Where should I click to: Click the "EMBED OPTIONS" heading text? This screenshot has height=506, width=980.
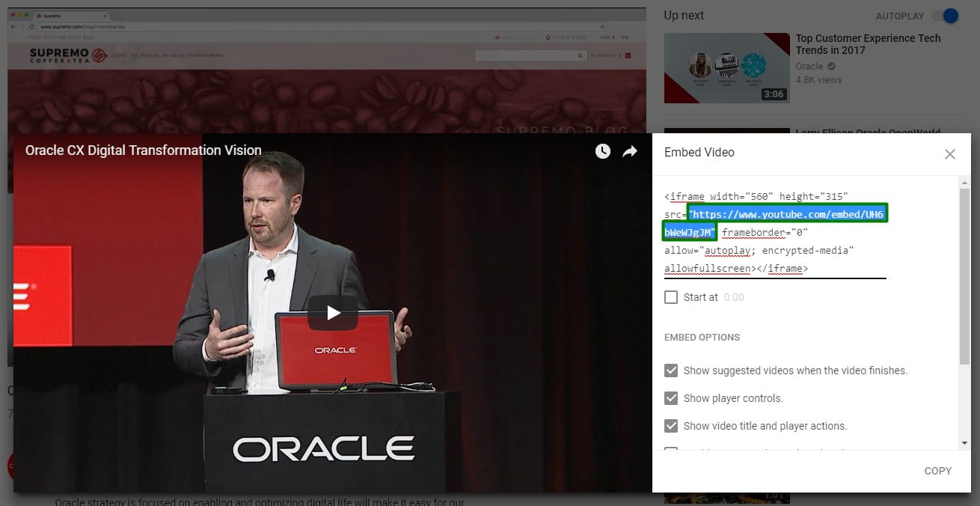click(x=702, y=337)
